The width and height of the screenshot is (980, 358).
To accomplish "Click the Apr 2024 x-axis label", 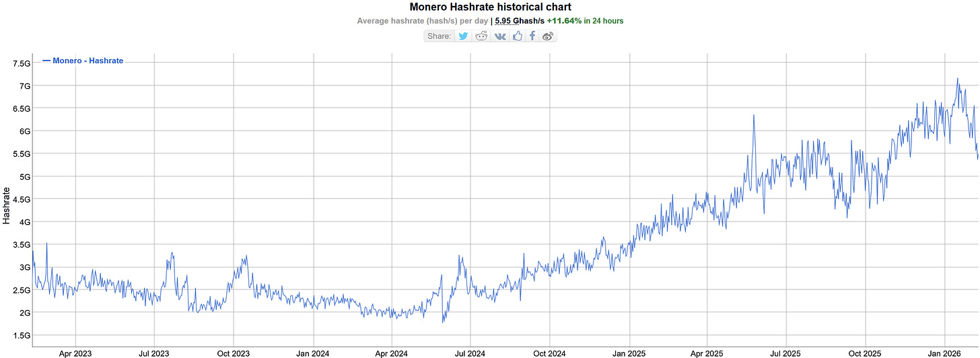I will click(x=391, y=353).
